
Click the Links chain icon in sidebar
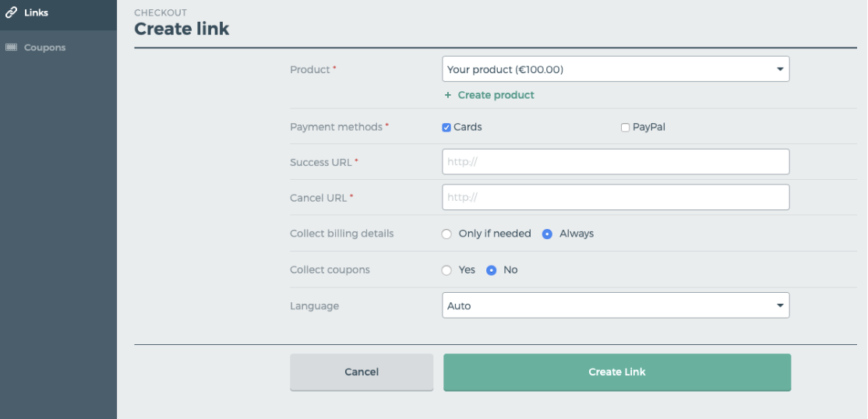[12, 12]
